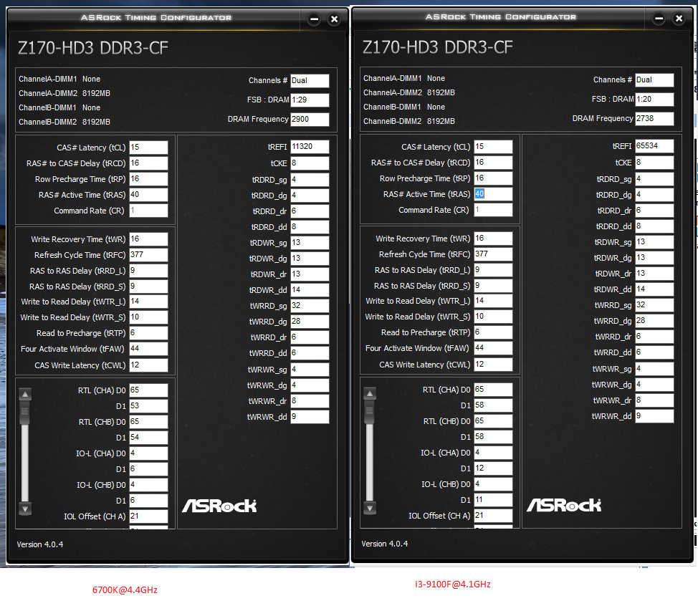698x616 pixels.
Task: Click the Channels # field in left window
Action: coord(310,80)
